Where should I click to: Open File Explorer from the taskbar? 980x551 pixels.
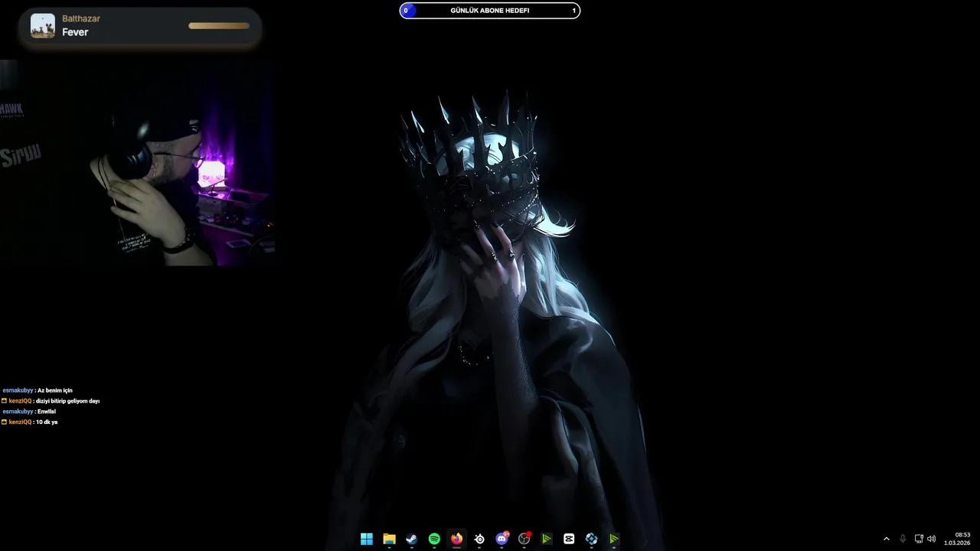(389, 539)
